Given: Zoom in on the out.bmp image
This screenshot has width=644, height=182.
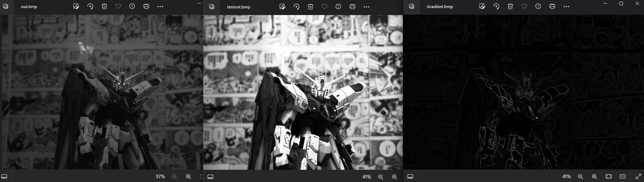Looking at the screenshot, I should click(189, 177).
